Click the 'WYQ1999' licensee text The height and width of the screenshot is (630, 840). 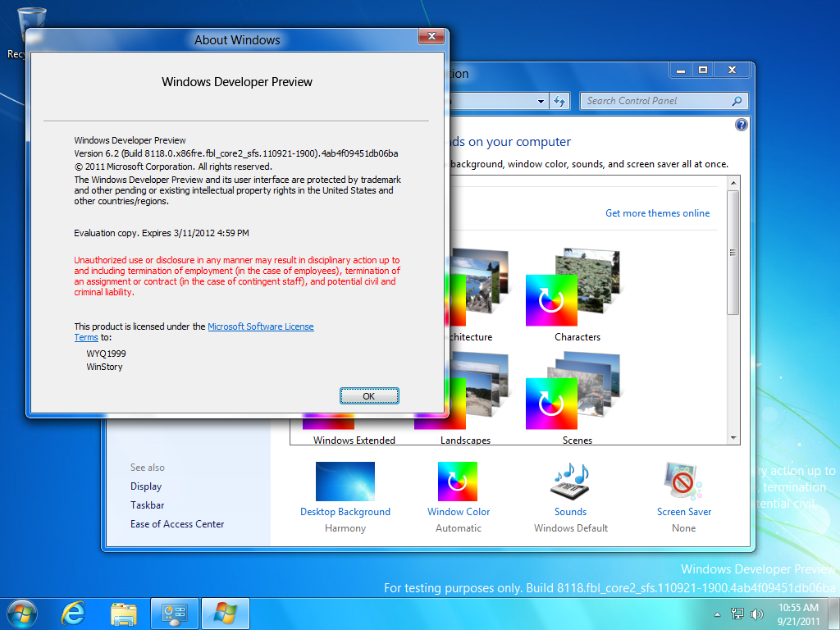tap(106, 354)
